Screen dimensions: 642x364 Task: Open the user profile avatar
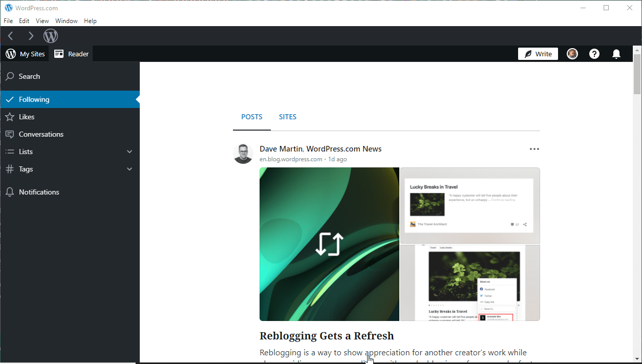(572, 54)
